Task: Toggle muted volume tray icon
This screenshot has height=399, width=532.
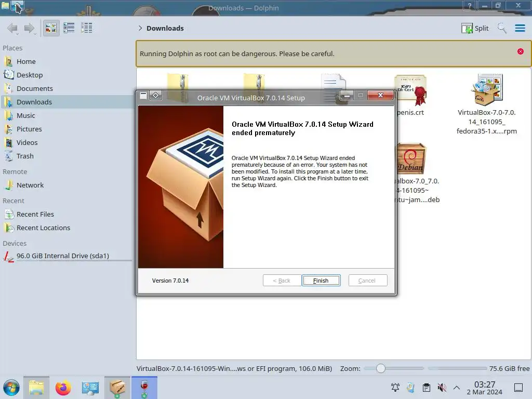Action: 442,387
